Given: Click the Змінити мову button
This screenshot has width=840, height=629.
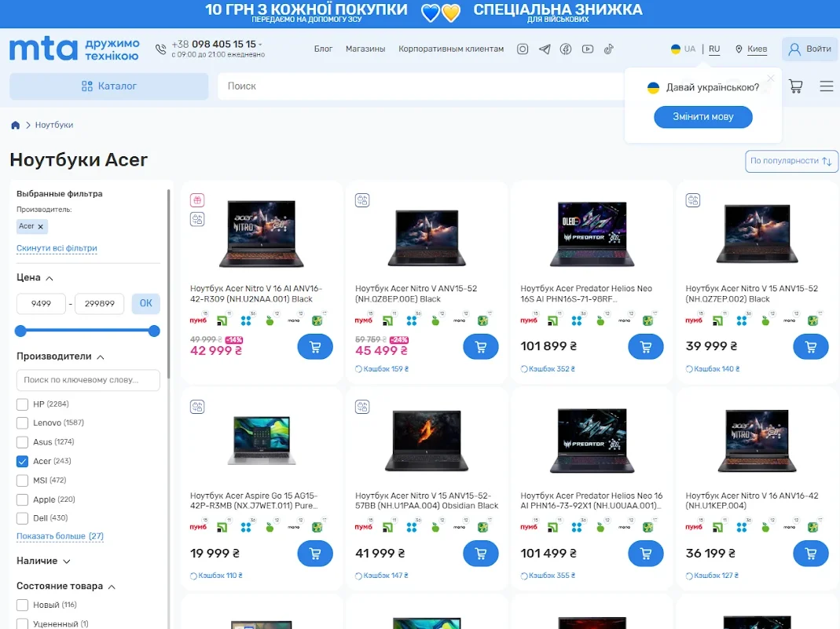Looking at the screenshot, I should 702,117.
